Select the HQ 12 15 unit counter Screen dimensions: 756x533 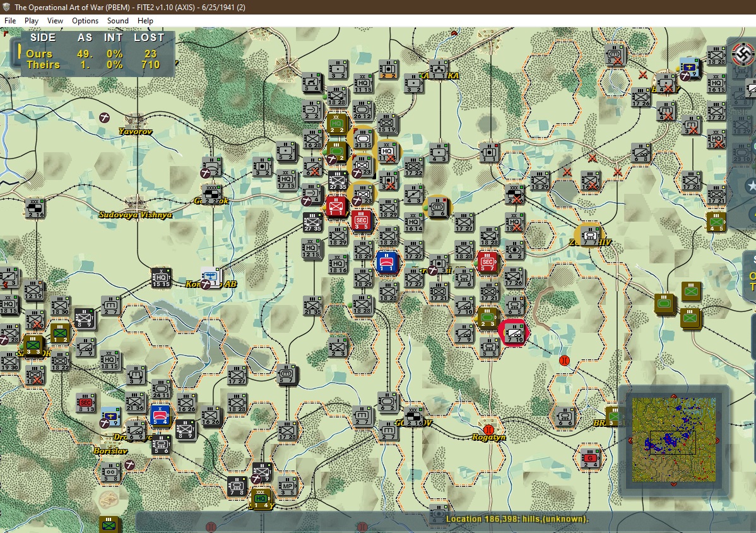click(311, 249)
